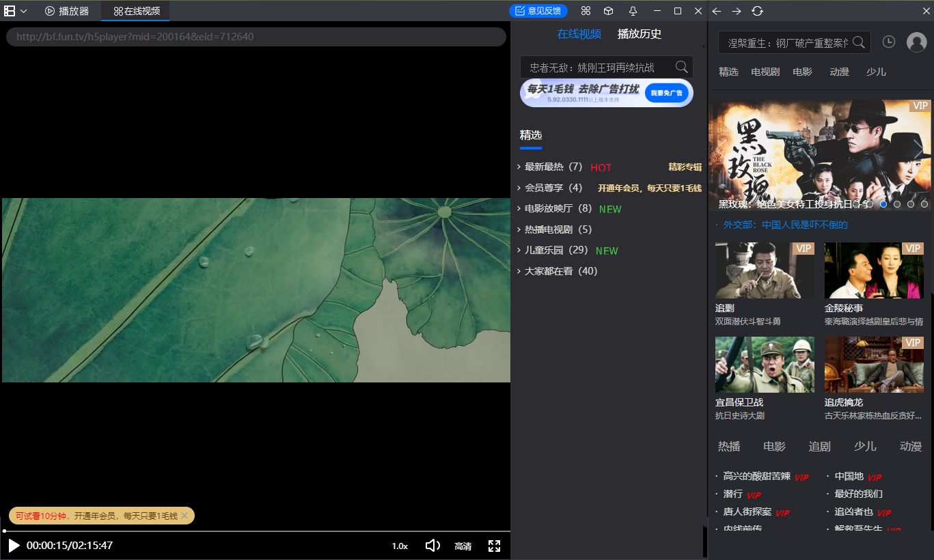Change the 高清 video quality
The width and height of the screenshot is (934, 560).
tap(463, 546)
